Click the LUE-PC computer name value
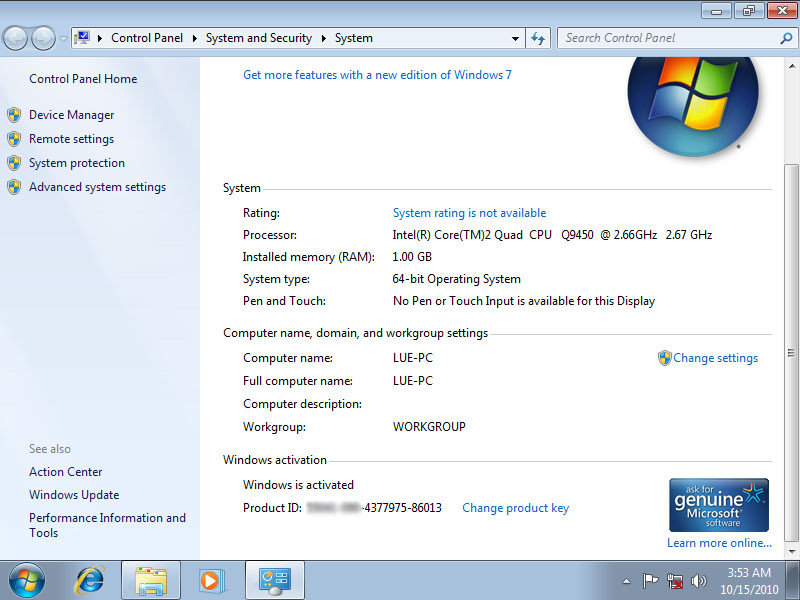800x600 pixels. 413,358
